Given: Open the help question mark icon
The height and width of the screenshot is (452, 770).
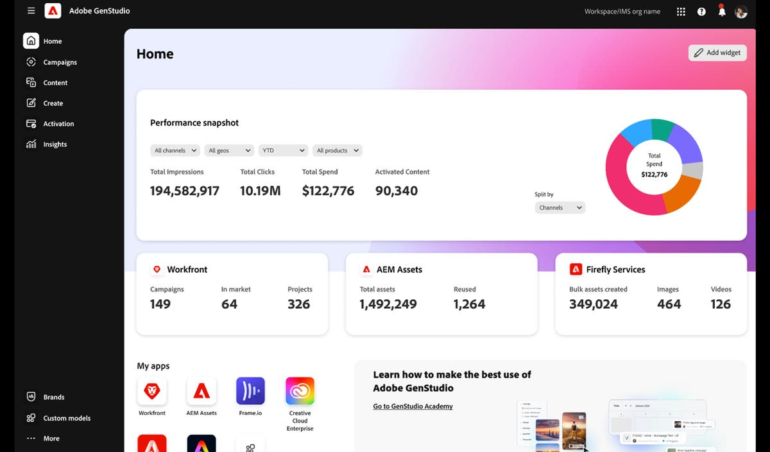Looking at the screenshot, I should (x=701, y=11).
